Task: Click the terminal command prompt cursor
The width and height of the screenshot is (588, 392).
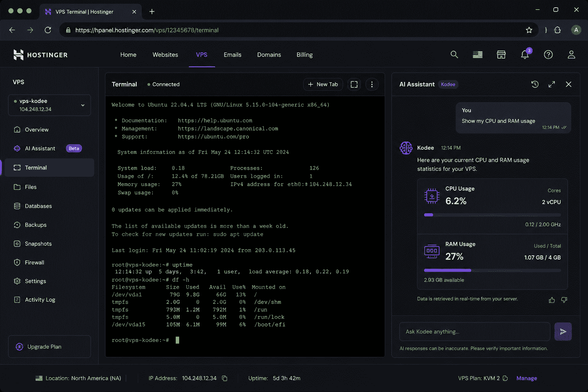Action: [177, 340]
